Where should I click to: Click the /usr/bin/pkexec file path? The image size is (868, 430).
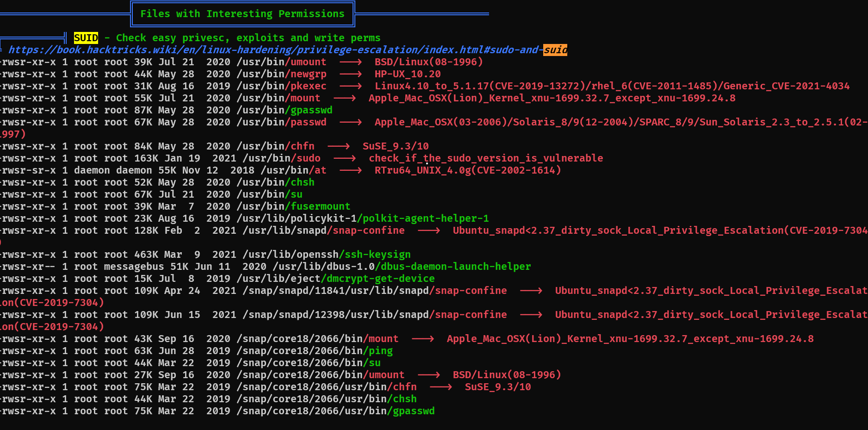click(x=281, y=86)
